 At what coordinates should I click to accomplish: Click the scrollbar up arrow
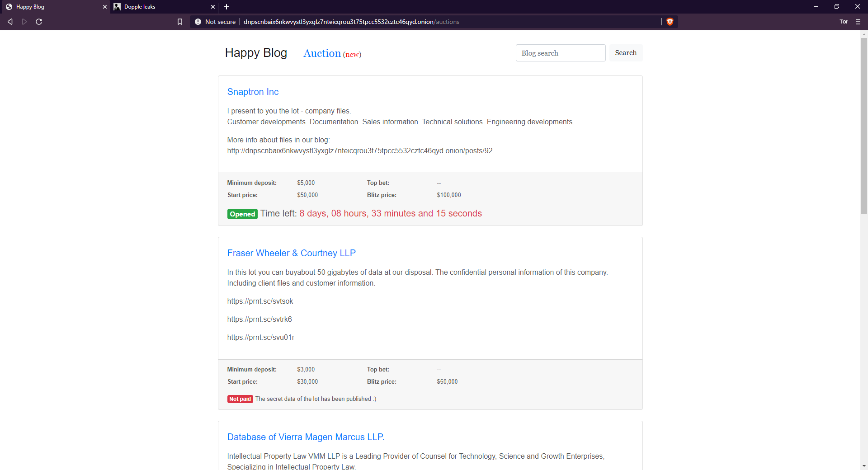coord(864,34)
